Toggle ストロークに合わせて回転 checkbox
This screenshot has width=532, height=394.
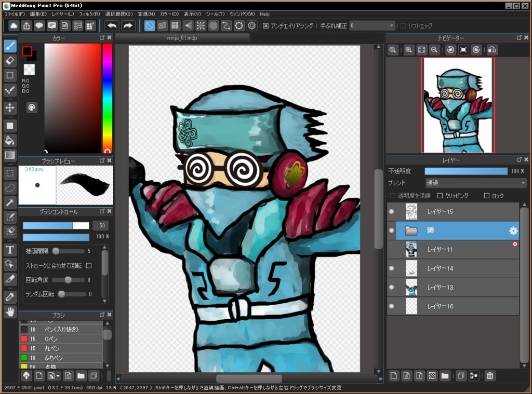(x=89, y=265)
